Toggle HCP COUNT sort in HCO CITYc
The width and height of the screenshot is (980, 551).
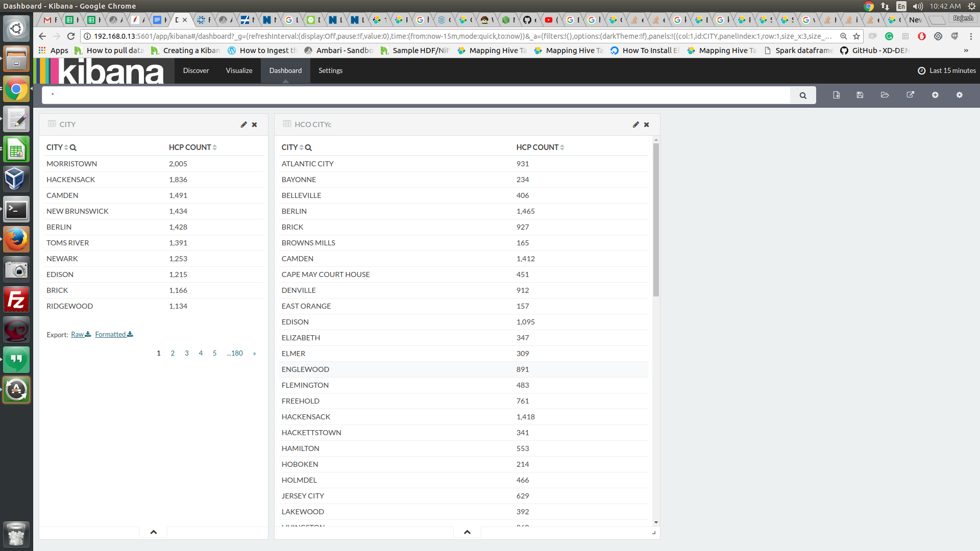pyautogui.click(x=561, y=147)
